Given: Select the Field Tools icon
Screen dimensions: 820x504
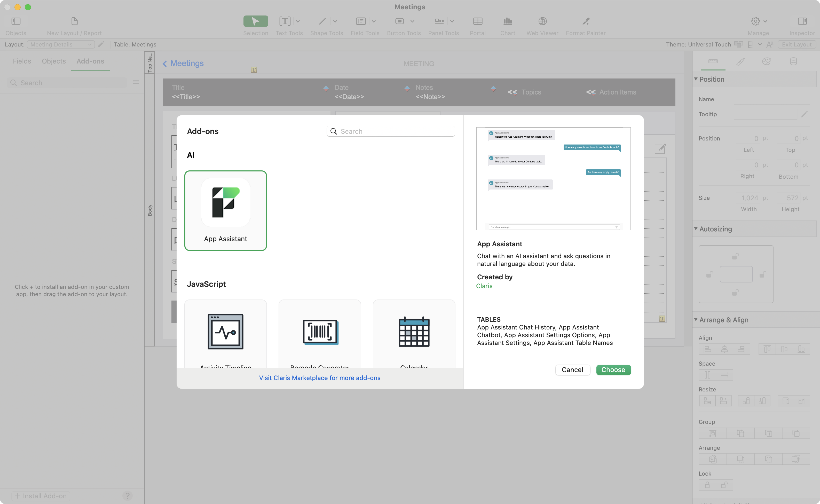Looking at the screenshot, I should click(x=361, y=21).
